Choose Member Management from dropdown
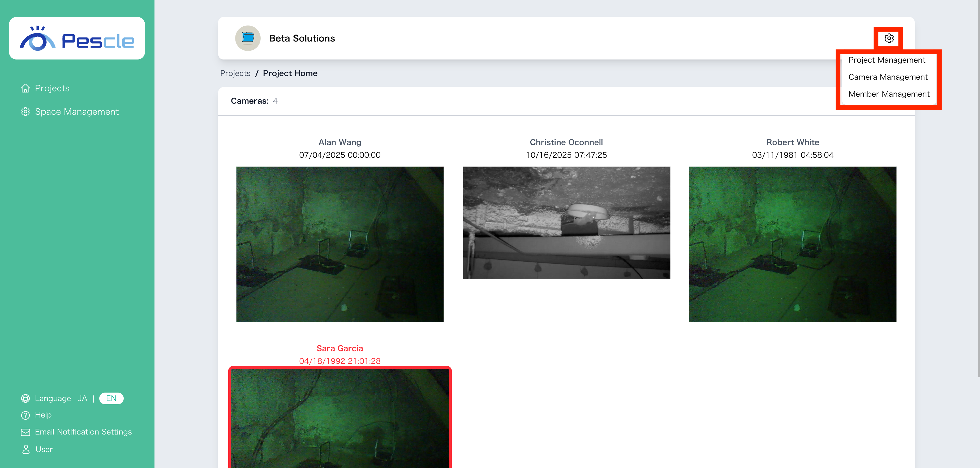The image size is (980, 468). [889, 94]
